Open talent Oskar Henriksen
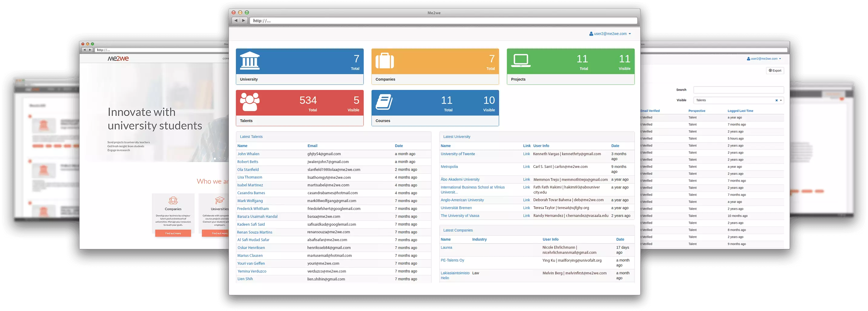The height and width of the screenshot is (311, 868). (x=251, y=248)
